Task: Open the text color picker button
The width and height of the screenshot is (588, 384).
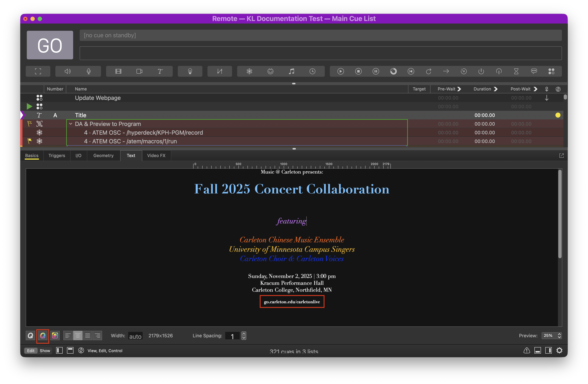Action: click(43, 336)
